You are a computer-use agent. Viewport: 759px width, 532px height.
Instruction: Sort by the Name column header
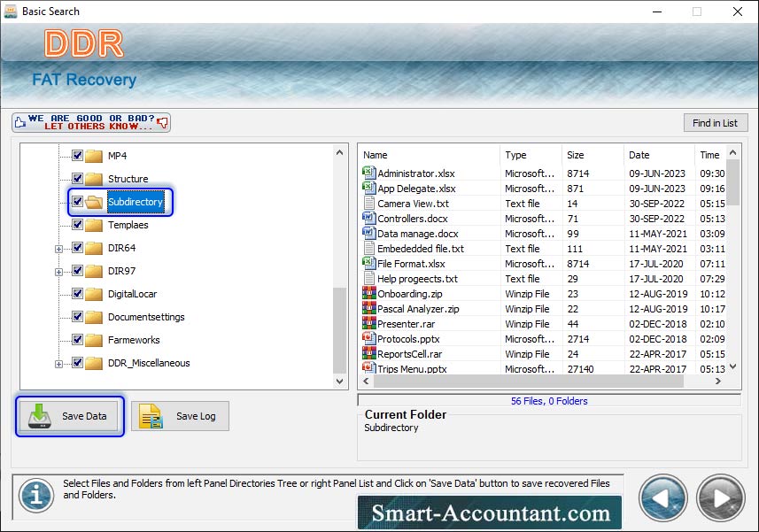(x=429, y=155)
